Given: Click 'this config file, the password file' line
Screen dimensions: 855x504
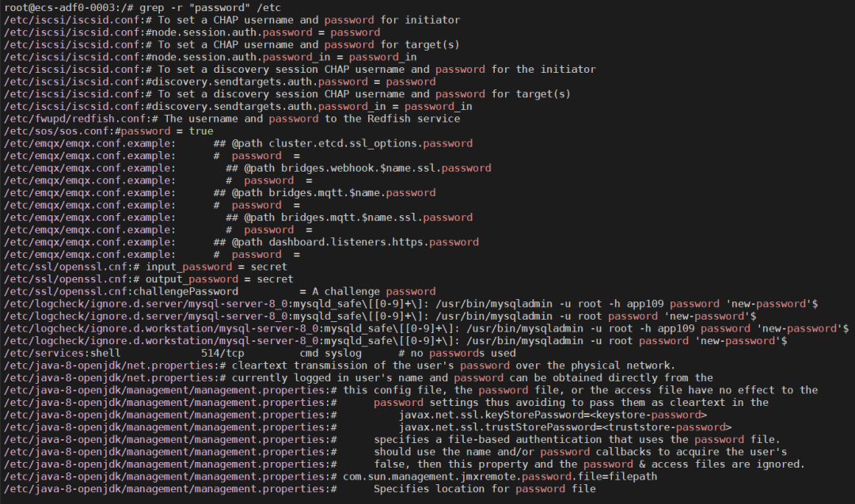Looking at the screenshot, I should (x=411, y=390).
